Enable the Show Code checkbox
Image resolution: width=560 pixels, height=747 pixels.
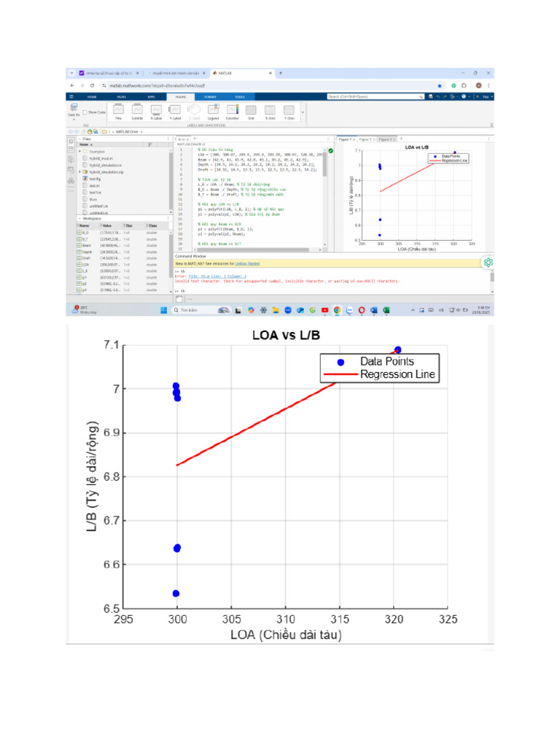coord(85,112)
